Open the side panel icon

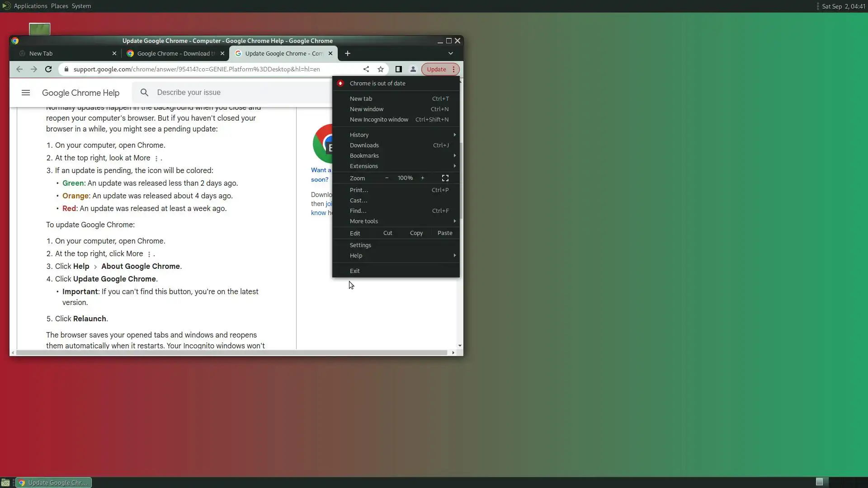tap(398, 69)
